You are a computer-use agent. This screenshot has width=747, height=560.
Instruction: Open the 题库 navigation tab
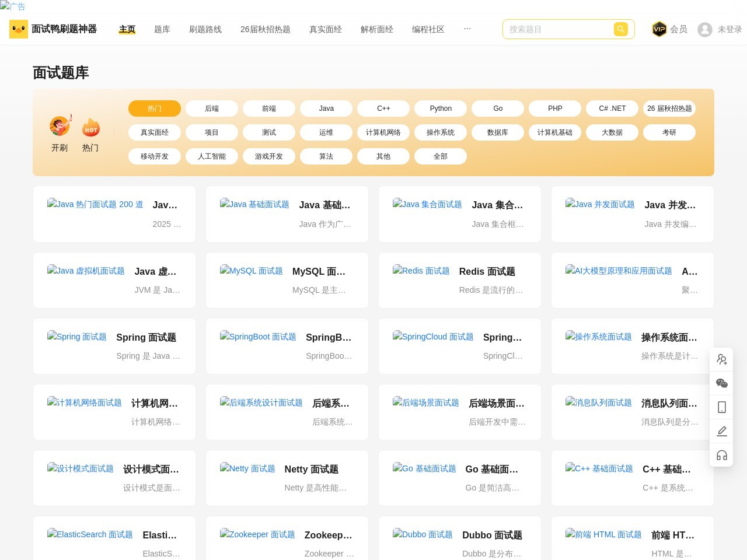click(162, 29)
